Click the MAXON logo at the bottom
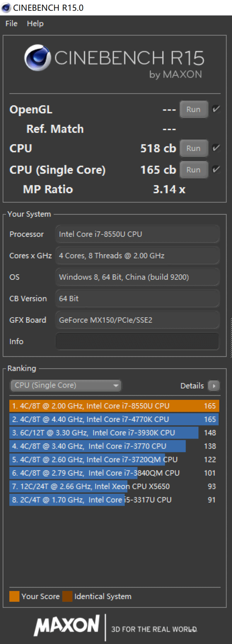The height and width of the screenshot is (644, 232). 67,626
